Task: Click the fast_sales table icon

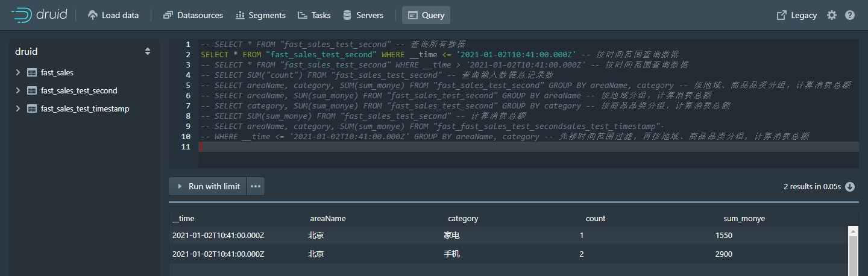Action: [32, 72]
